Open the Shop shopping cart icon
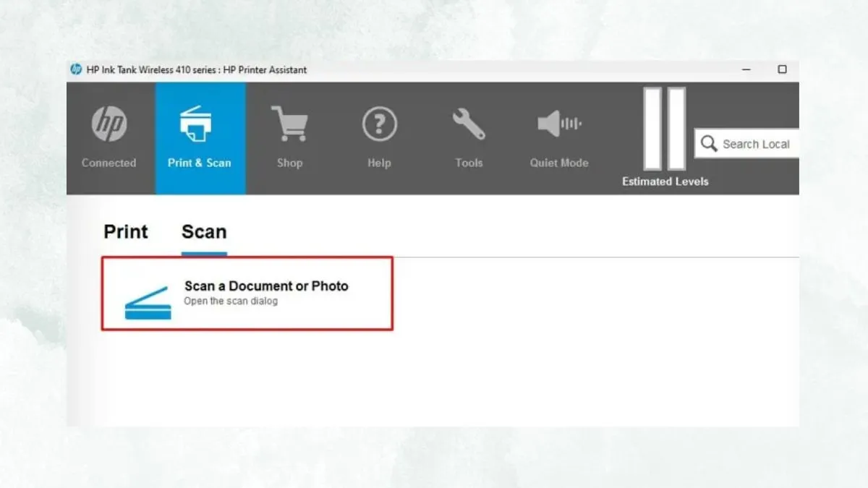 (289, 124)
